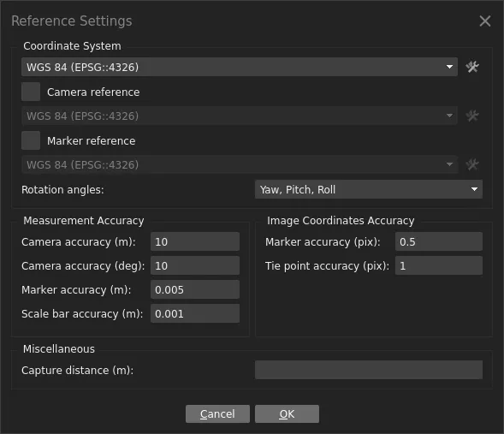The width and height of the screenshot is (504, 434).
Task: Enable the Camera reference checkbox
Action: coord(31,92)
